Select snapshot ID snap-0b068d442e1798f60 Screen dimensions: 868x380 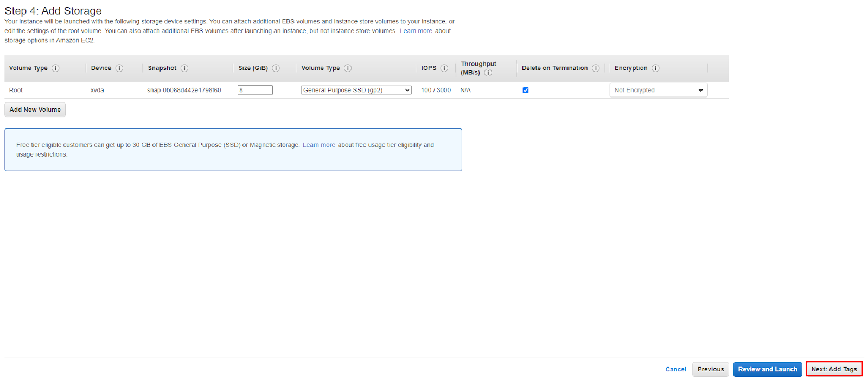pyautogui.click(x=184, y=90)
